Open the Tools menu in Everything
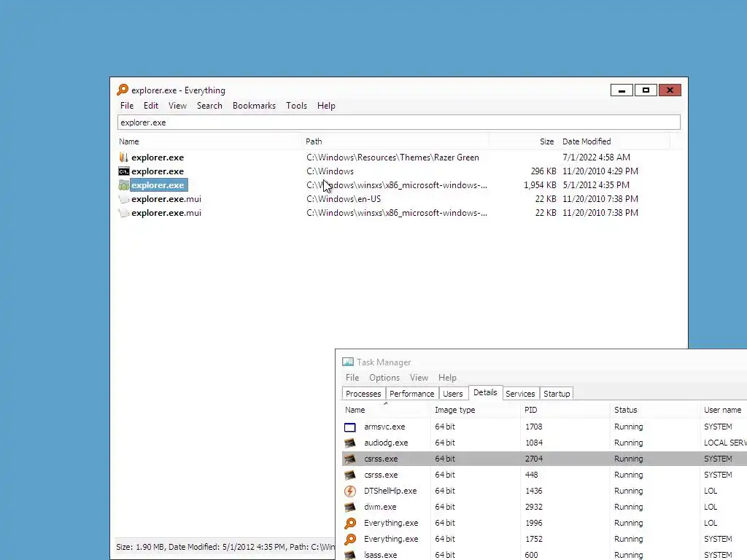The width and height of the screenshot is (747, 560). [x=296, y=106]
